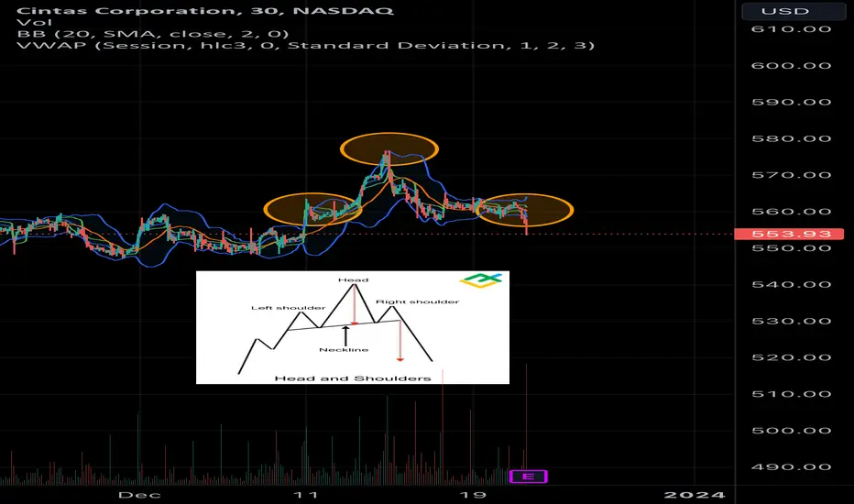854x504 pixels.
Task: Click the purple E earnings marker
Action: (x=528, y=477)
